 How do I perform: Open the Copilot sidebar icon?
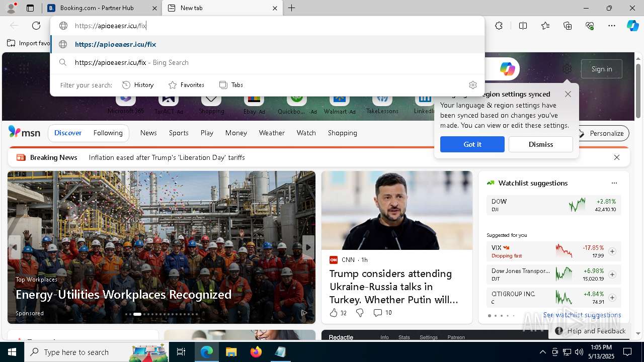point(632,26)
